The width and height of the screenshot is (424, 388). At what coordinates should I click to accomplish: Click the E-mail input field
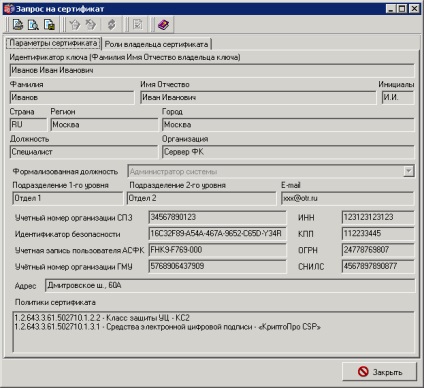[x=347, y=198]
